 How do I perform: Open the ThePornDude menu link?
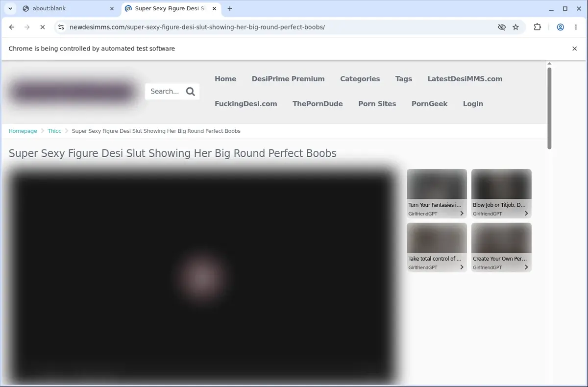pos(318,104)
